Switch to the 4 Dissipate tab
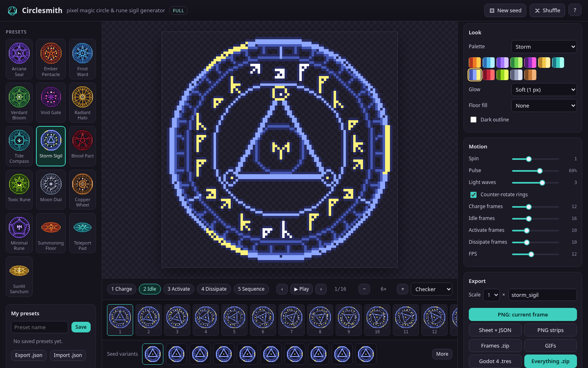The image size is (588, 368). 214,289
